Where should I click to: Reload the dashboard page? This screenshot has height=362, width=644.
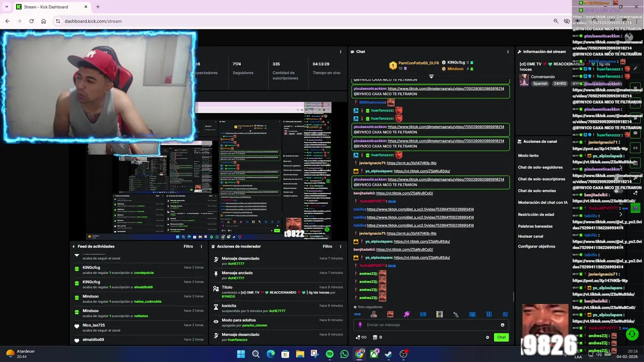pyautogui.click(x=31, y=21)
